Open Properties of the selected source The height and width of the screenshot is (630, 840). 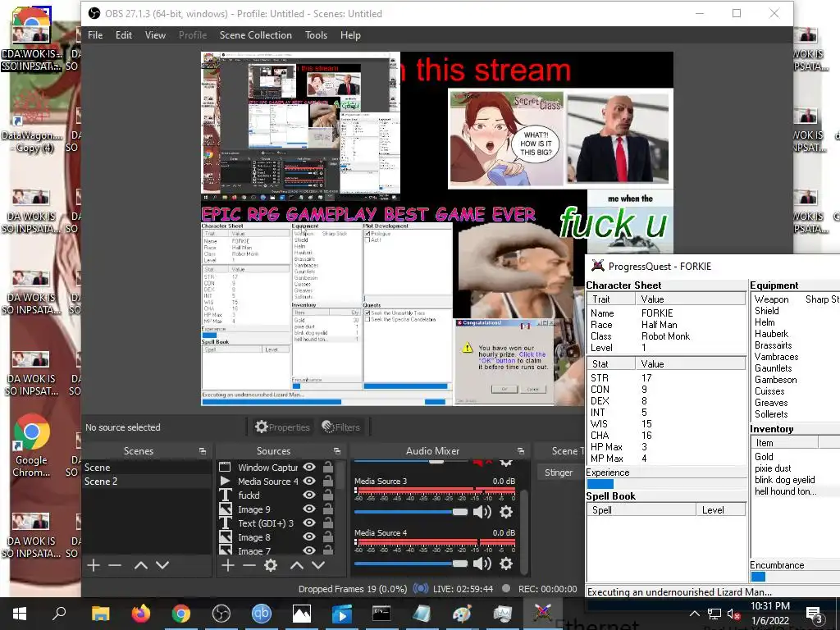(282, 427)
